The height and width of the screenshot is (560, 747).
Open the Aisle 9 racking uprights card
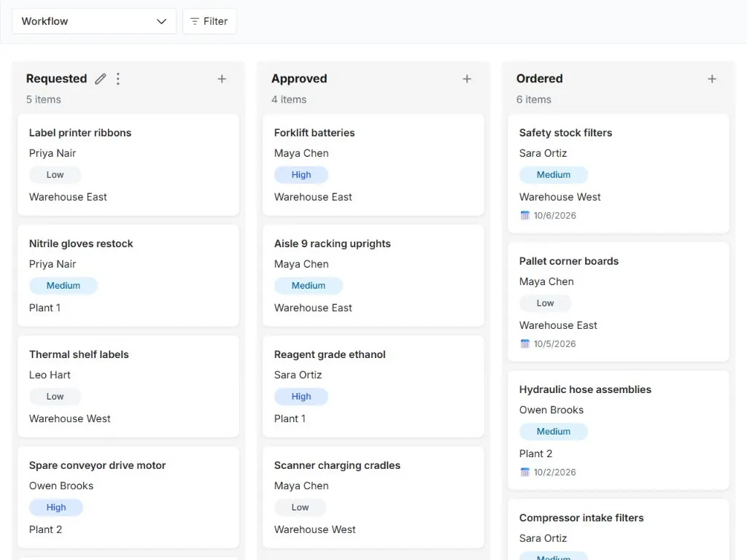[x=373, y=276]
